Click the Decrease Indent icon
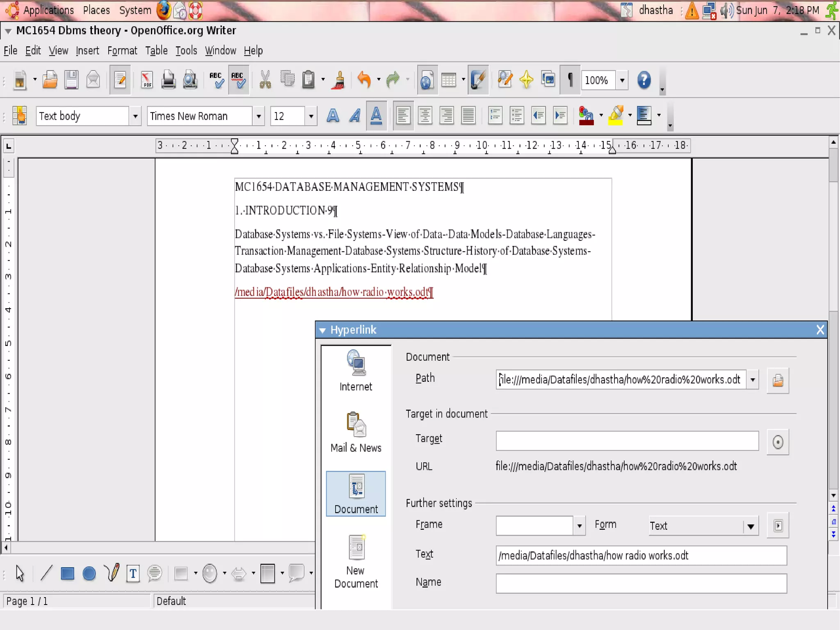 pyautogui.click(x=538, y=116)
